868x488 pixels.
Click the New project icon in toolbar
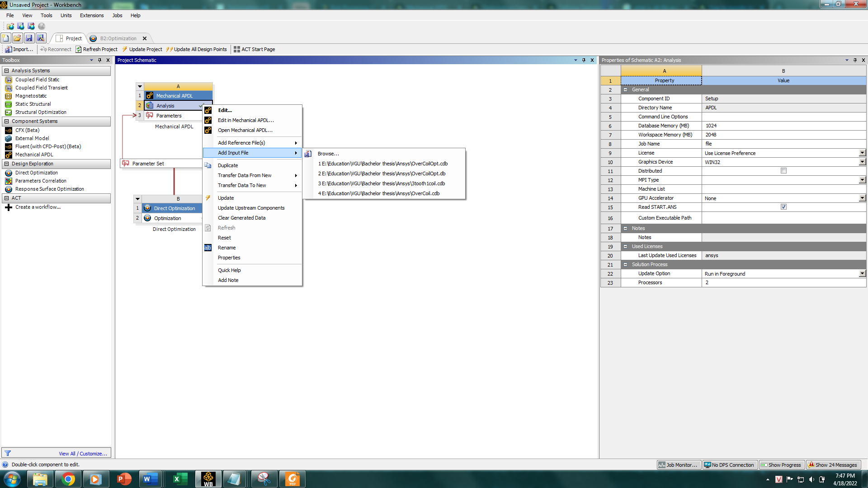pos(6,38)
